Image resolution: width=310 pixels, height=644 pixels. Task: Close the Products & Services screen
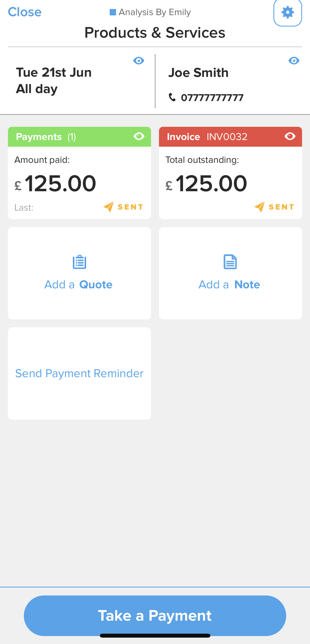(25, 12)
